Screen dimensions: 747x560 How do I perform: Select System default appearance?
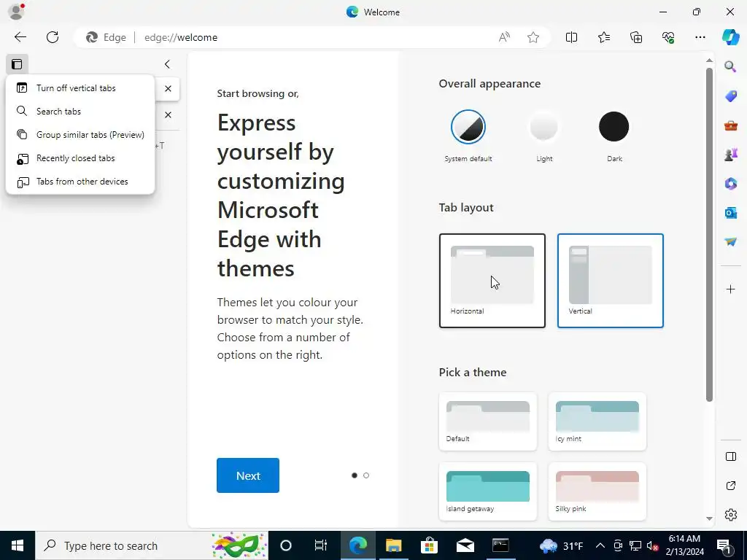coord(468,127)
